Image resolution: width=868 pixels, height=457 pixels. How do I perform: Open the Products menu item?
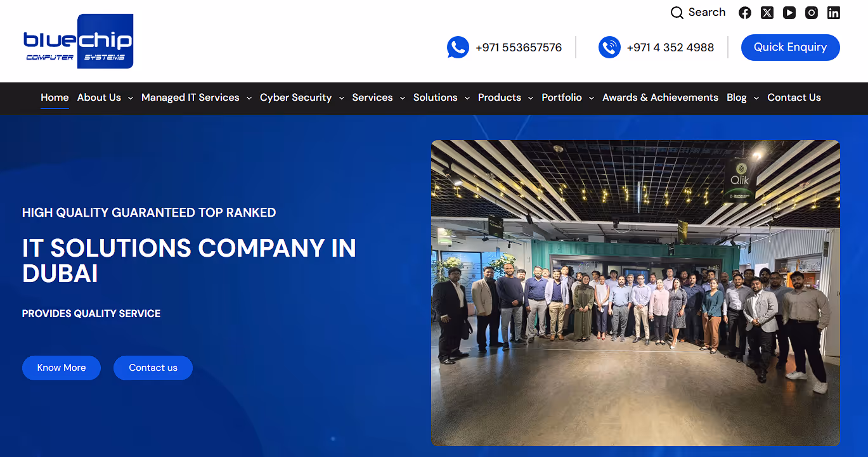pos(500,98)
